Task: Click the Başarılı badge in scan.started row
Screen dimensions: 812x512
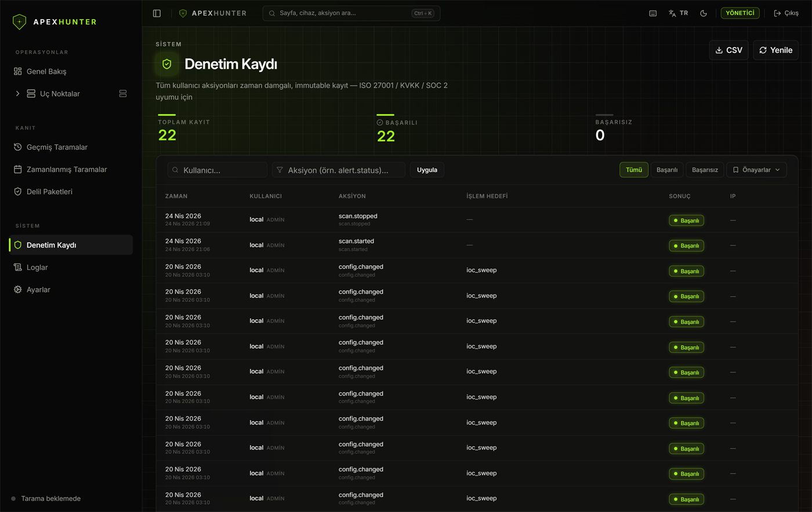Action: pos(686,246)
